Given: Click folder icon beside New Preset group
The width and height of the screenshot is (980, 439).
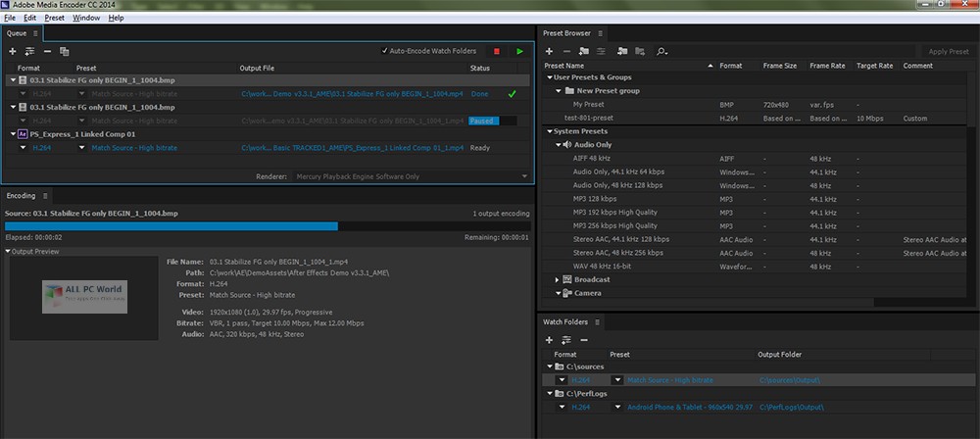Looking at the screenshot, I should 569,91.
